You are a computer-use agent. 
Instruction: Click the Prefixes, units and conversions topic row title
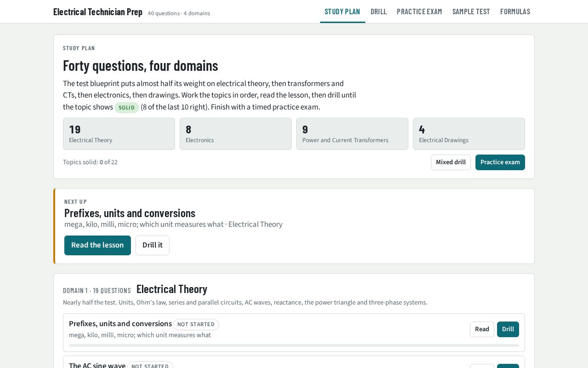[x=120, y=324]
